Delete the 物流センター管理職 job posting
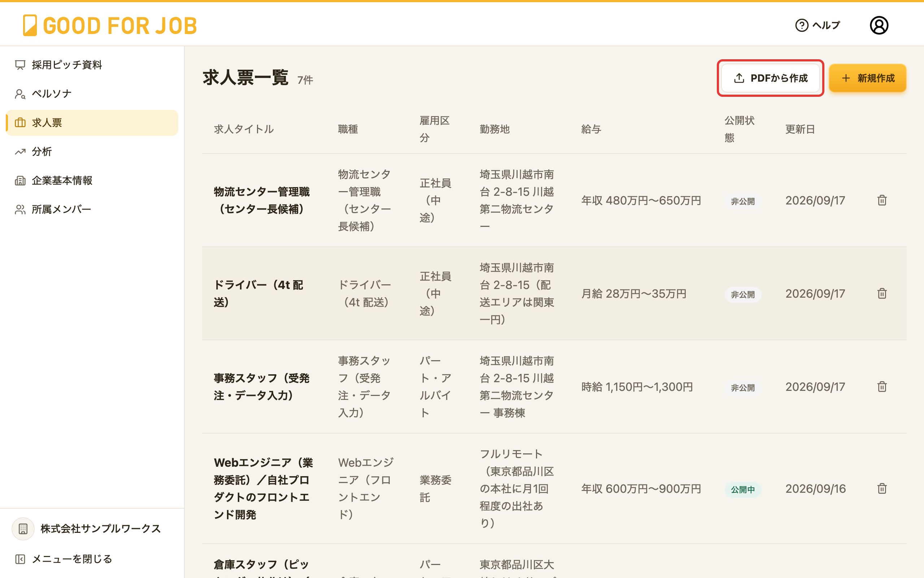 click(882, 200)
